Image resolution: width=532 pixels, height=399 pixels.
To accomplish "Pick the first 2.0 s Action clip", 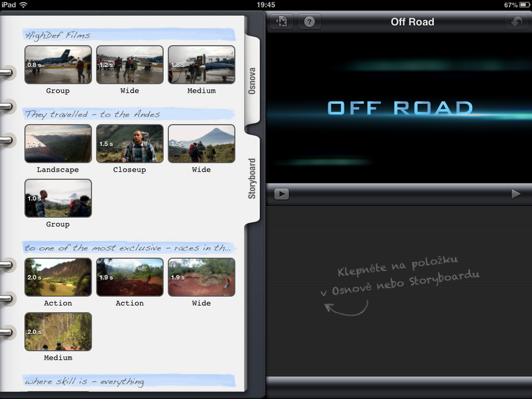I will pyautogui.click(x=58, y=278).
